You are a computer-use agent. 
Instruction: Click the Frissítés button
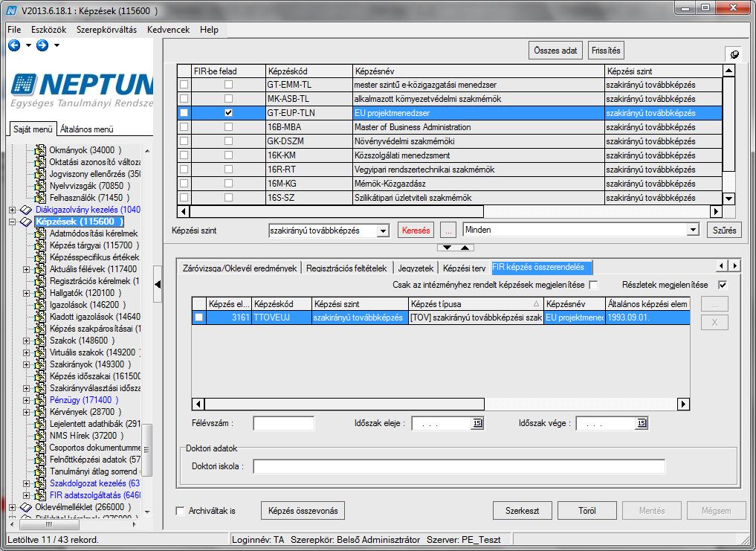click(x=606, y=50)
